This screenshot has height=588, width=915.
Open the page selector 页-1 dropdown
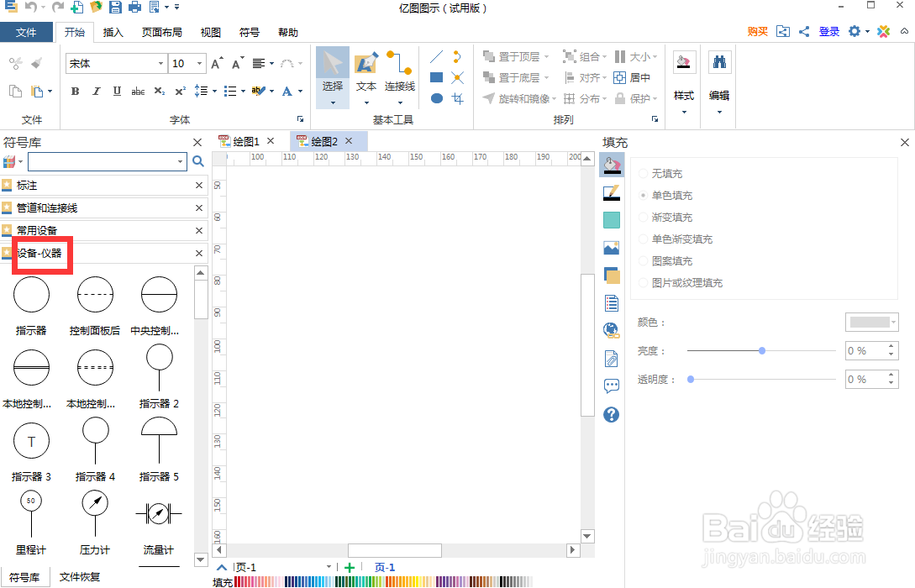(x=329, y=567)
